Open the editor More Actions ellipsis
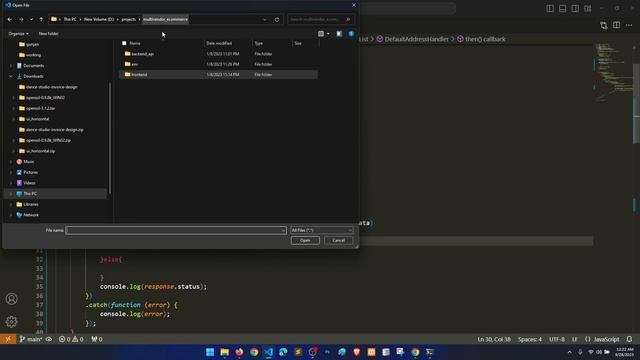The image size is (640, 360). point(629,25)
